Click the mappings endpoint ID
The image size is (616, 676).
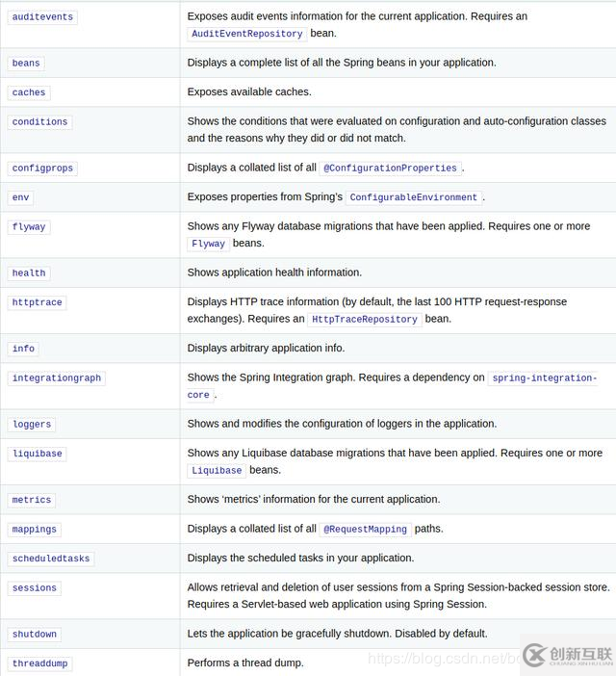point(34,530)
